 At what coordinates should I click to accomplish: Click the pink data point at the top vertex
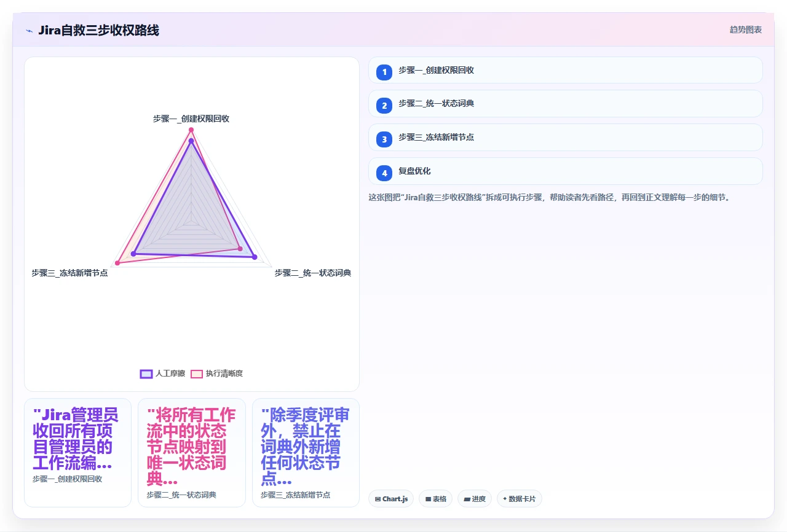point(191,130)
